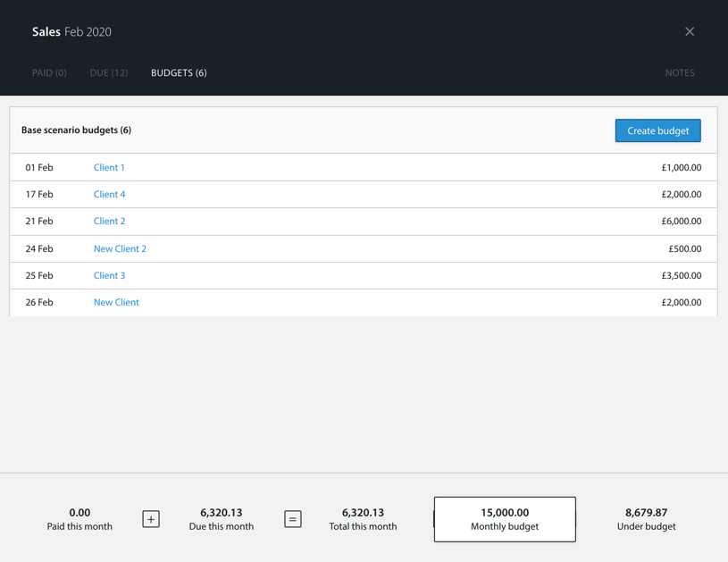
Task: Click the Base scenario budgets (6) heading
Action: point(75,130)
